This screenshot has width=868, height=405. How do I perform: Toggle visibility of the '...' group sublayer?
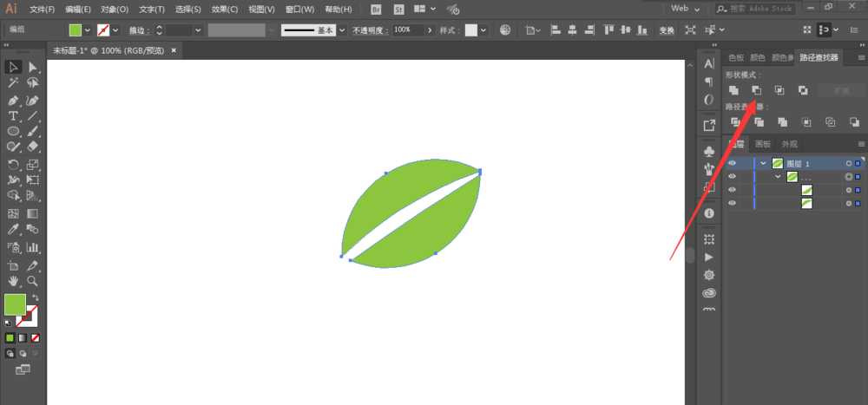click(x=733, y=177)
